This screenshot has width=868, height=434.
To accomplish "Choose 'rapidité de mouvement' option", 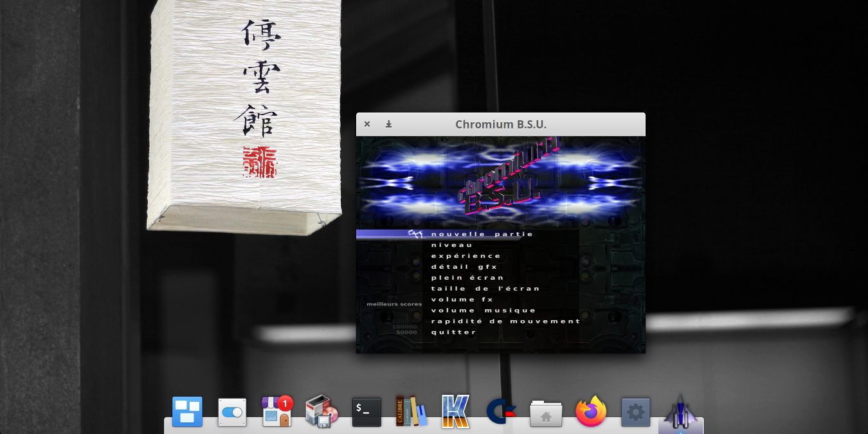I will pos(505,321).
